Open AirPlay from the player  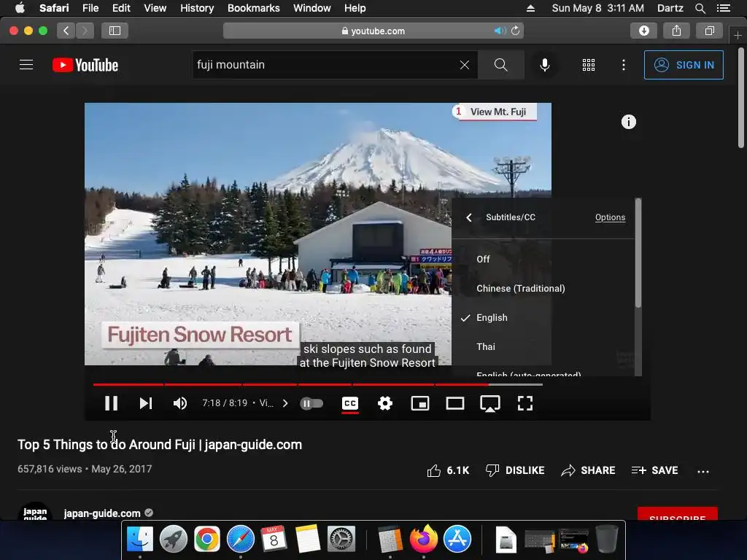coord(489,403)
